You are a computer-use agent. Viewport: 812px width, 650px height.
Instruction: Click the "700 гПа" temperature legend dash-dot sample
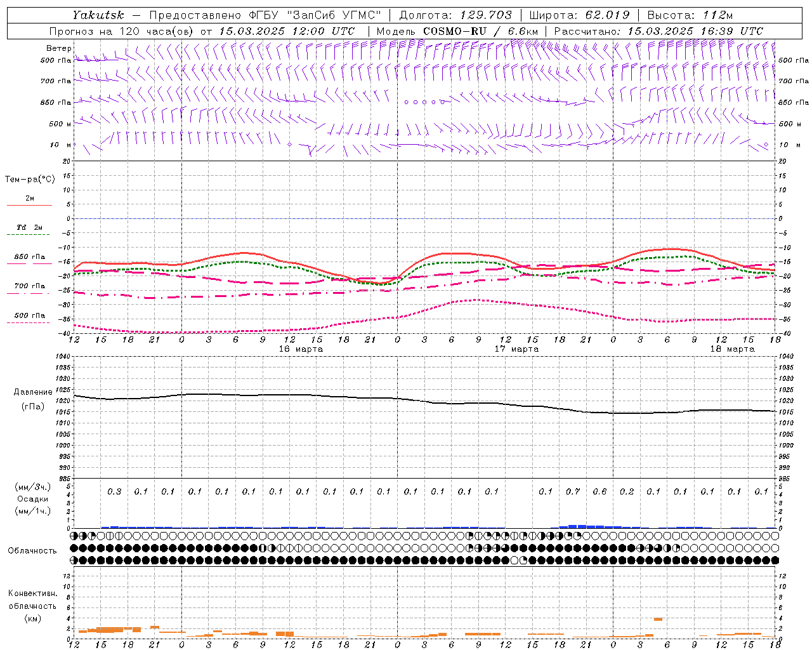click(x=29, y=294)
